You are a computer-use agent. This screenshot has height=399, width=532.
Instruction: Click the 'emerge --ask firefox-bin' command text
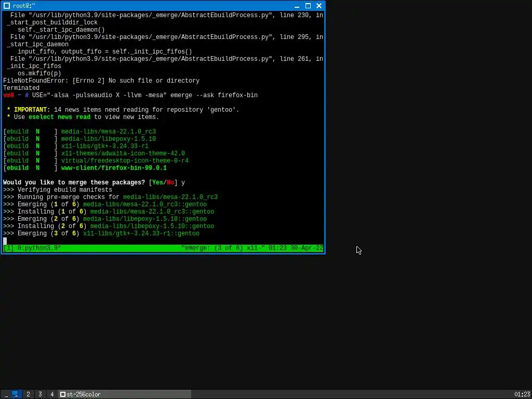pyautogui.click(x=214, y=96)
